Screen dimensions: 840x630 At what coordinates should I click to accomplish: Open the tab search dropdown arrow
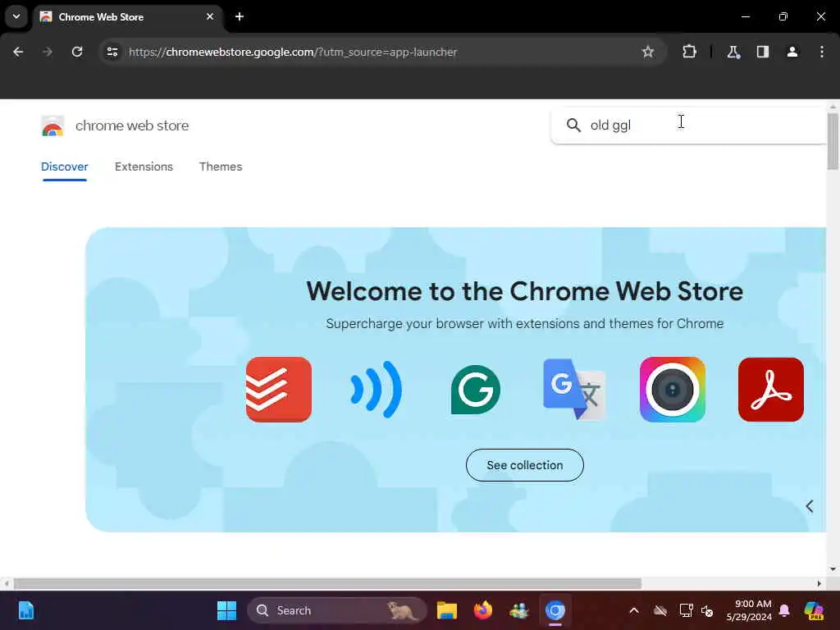click(x=16, y=16)
